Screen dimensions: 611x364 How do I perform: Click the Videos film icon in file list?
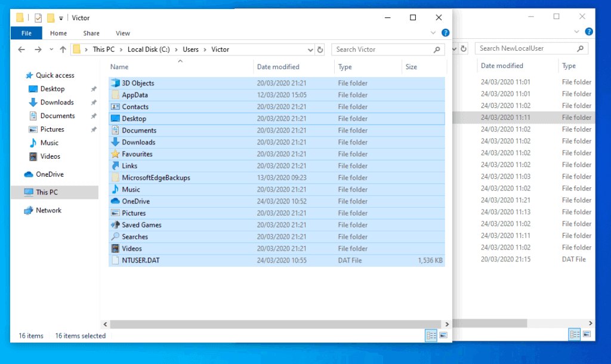coord(115,248)
